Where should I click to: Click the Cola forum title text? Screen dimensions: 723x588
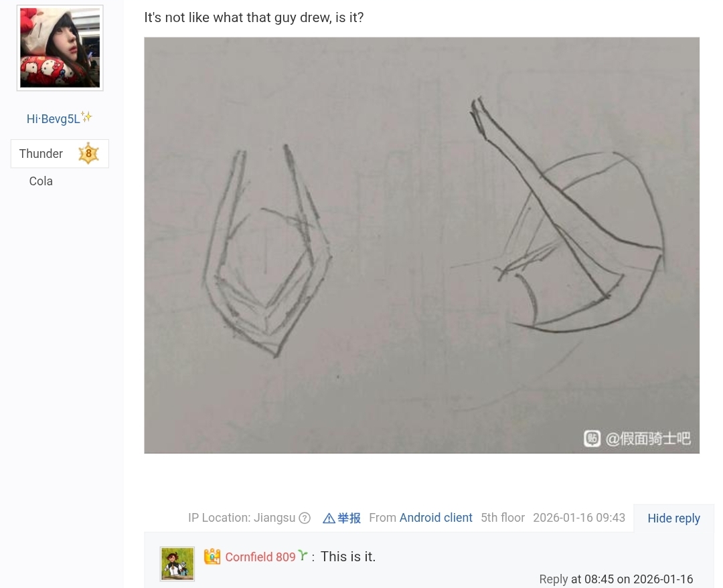[41, 181]
